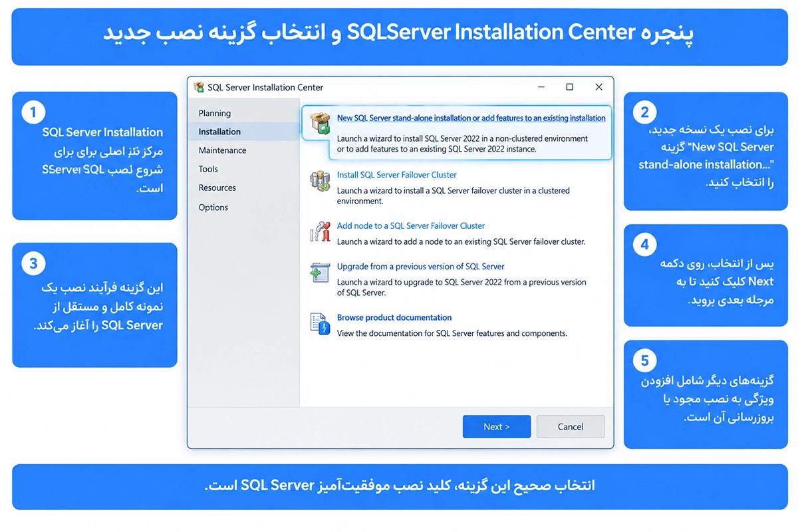This screenshot has width=798, height=532.
Task: Minimize the Installation Center window
Action: [541, 87]
